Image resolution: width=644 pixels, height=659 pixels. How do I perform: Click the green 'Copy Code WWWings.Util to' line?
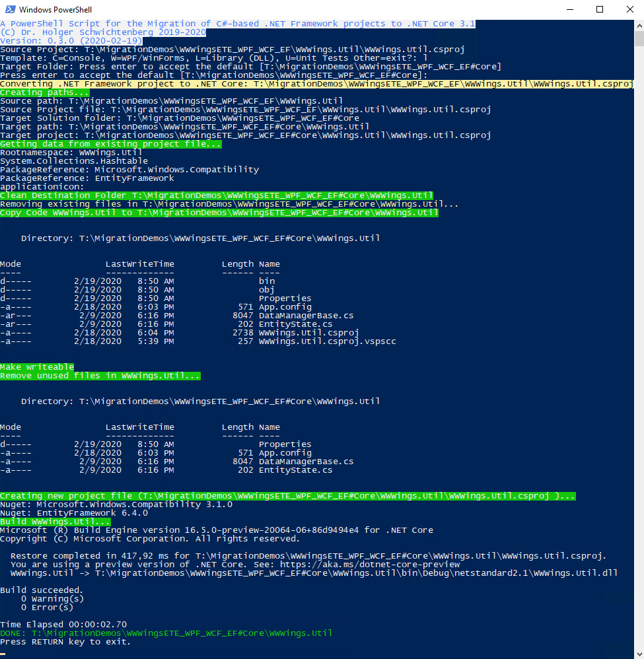[219, 213]
